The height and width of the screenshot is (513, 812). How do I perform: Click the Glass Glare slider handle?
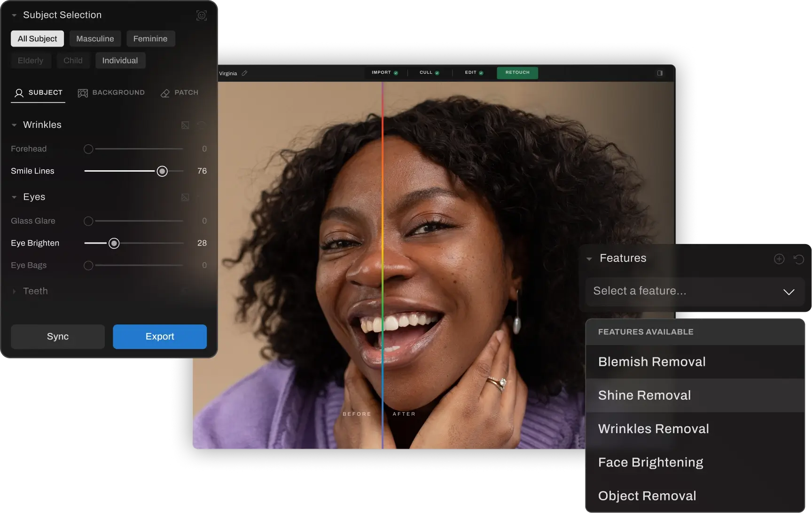pyautogui.click(x=88, y=221)
